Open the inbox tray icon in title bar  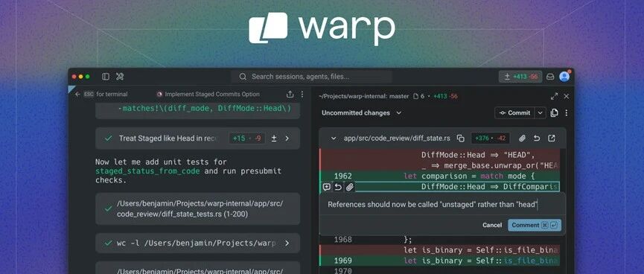tap(550, 77)
